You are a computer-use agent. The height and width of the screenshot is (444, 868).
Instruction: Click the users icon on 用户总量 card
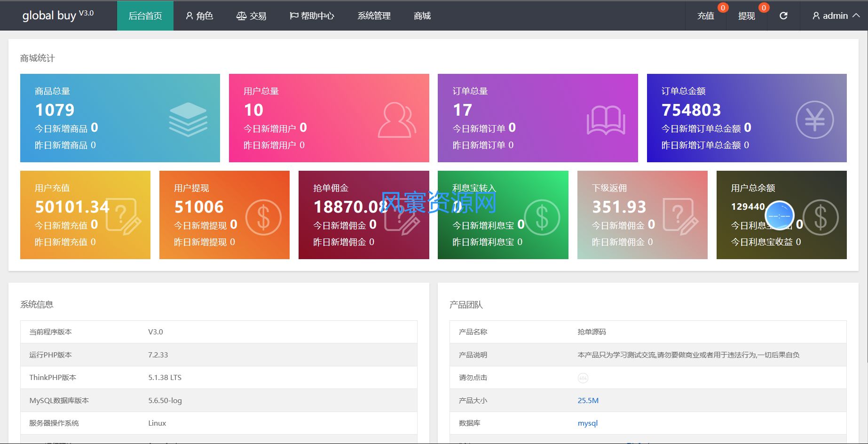[x=397, y=120]
